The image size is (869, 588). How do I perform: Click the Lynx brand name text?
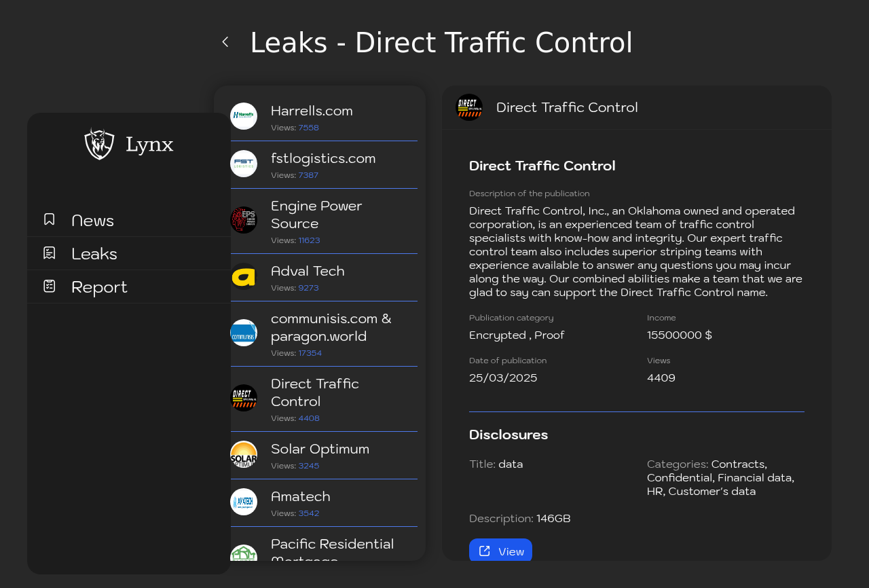tap(149, 145)
